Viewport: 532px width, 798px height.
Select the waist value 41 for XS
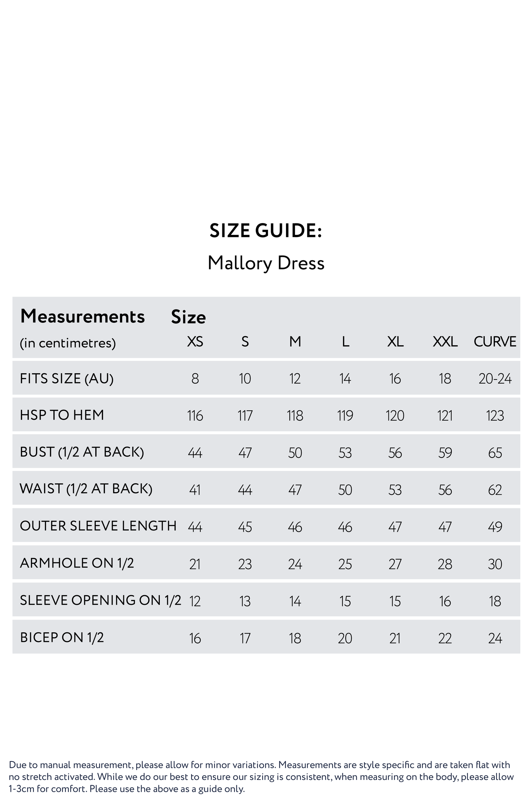(195, 490)
